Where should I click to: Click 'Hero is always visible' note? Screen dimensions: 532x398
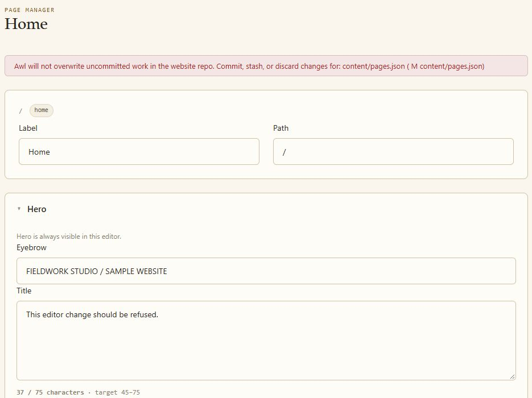click(69, 237)
